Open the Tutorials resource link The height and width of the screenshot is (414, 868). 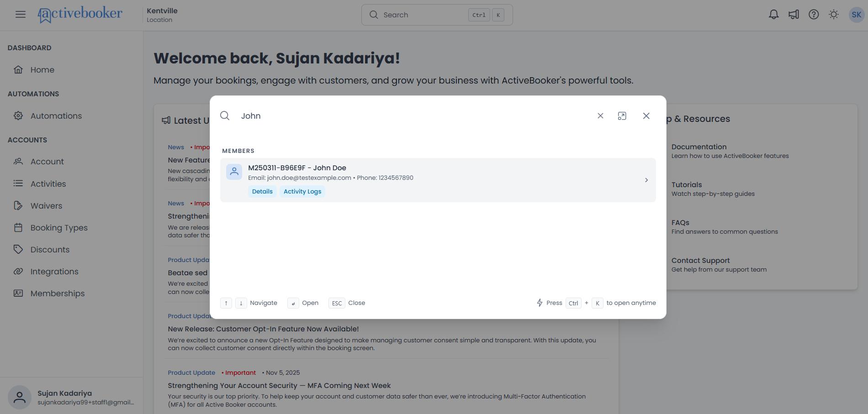point(713,189)
